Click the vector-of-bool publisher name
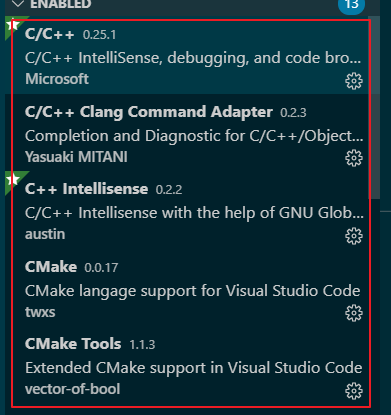Image resolution: width=391 pixels, height=415 pixels. point(73,389)
